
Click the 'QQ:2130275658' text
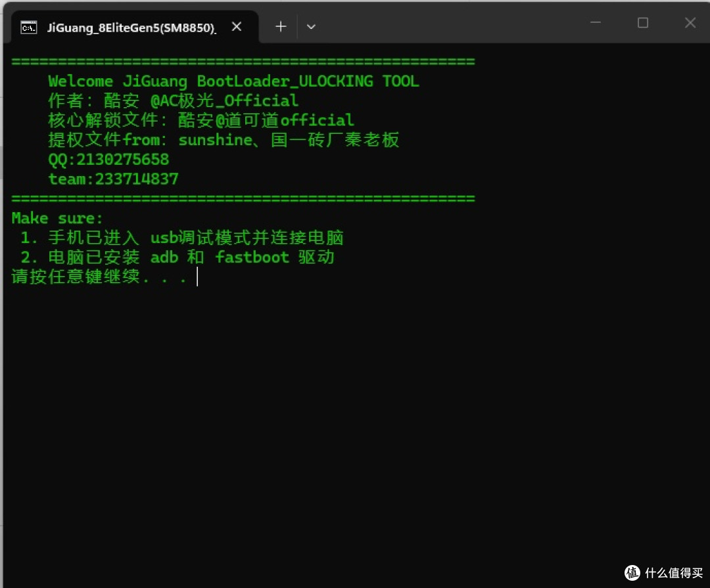[108, 160]
